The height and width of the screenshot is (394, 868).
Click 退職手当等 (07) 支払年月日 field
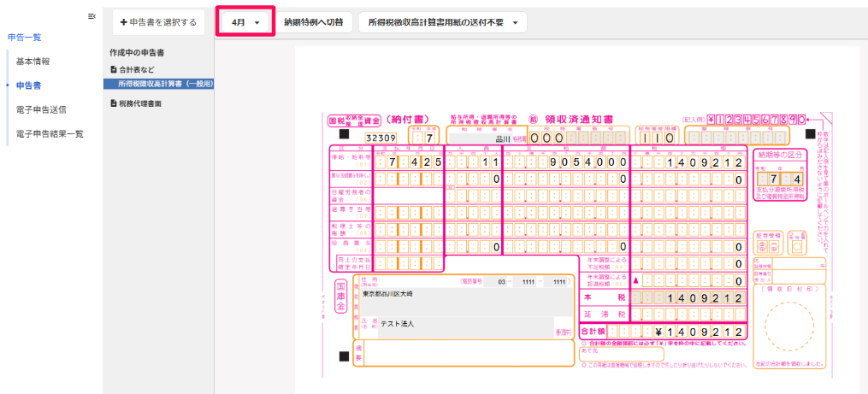point(409,213)
